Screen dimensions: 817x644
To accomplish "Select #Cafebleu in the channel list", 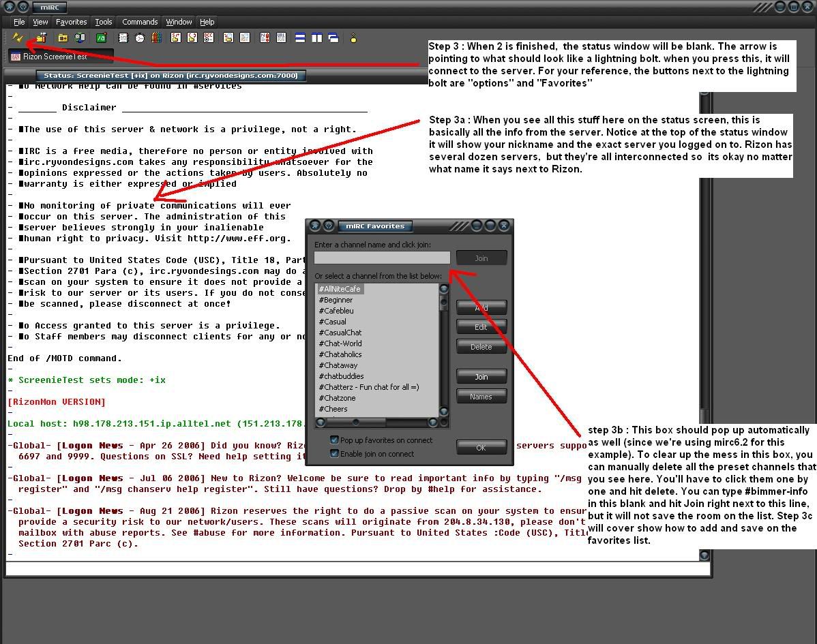I will tap(336, 311).
